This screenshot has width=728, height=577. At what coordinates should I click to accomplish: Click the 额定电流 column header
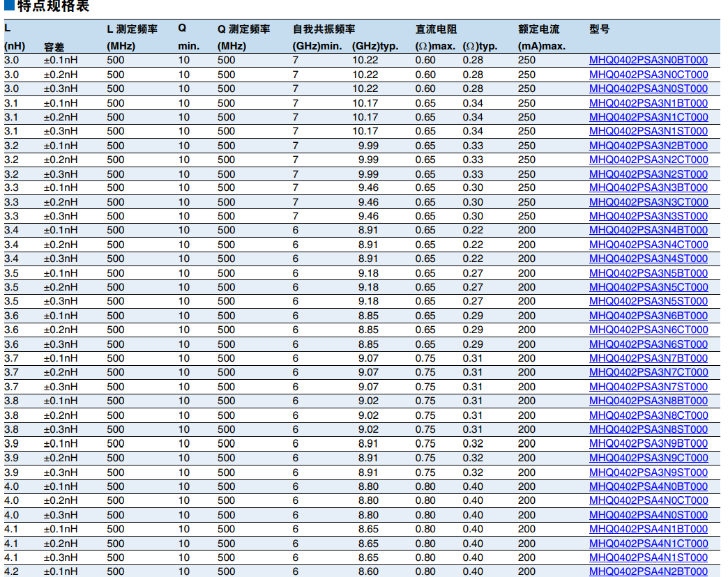coord(538,29)
